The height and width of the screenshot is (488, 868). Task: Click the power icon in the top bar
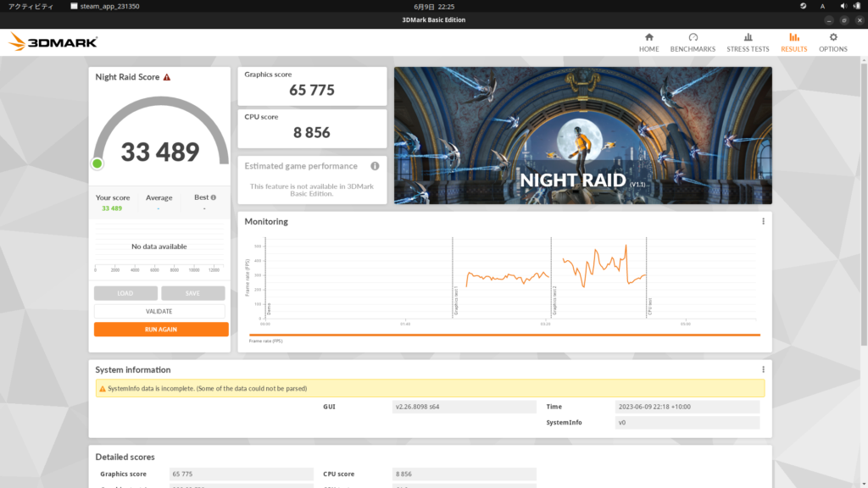click(x=858, y=7)
